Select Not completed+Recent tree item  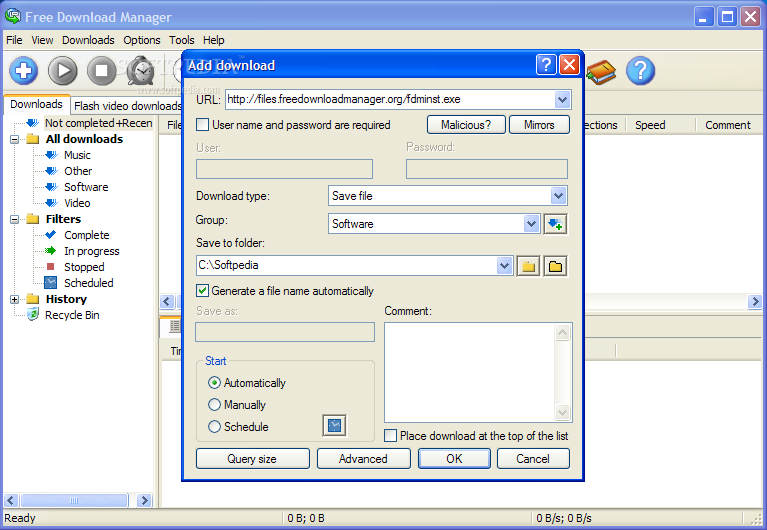(98, 123)
